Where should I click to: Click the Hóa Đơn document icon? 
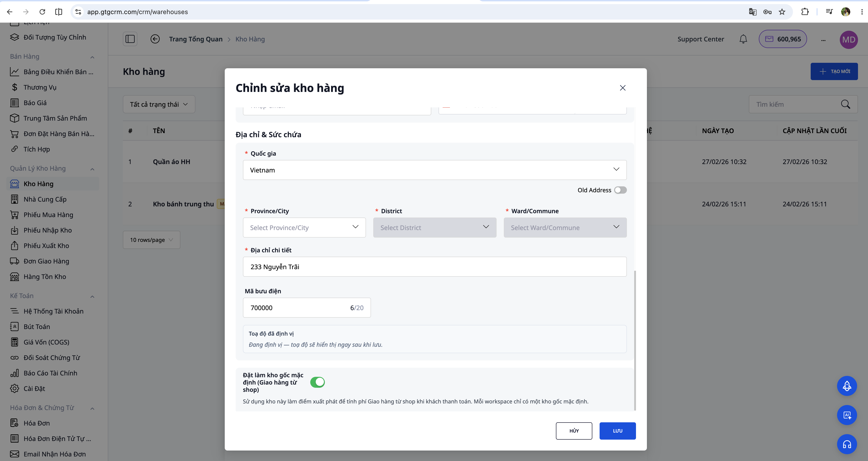(15, 423)
